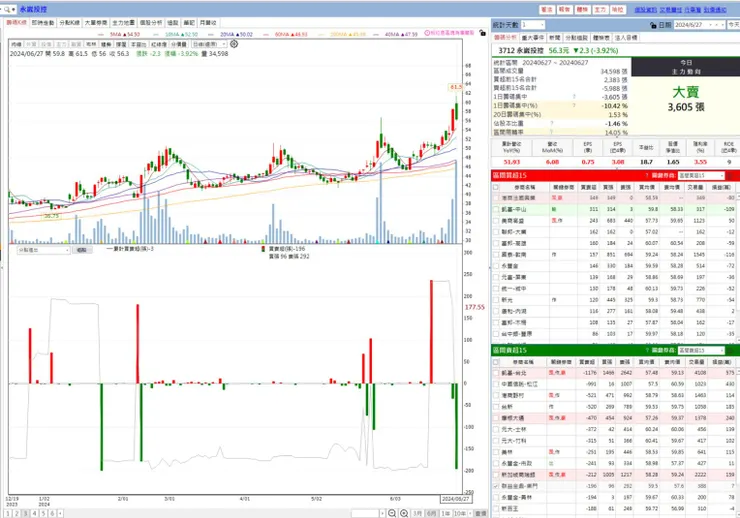Switch to the 個股分析 tab
740x518 pixels.
coord(151,23)
